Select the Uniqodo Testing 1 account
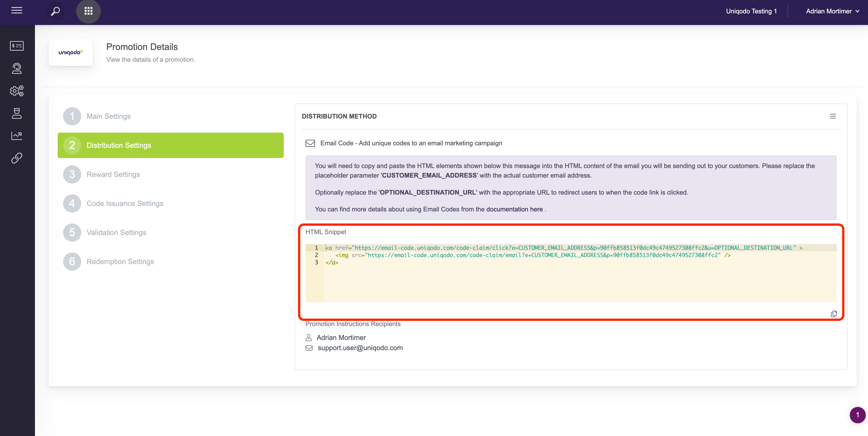868x436 pixels. click(x=751, y=11)
